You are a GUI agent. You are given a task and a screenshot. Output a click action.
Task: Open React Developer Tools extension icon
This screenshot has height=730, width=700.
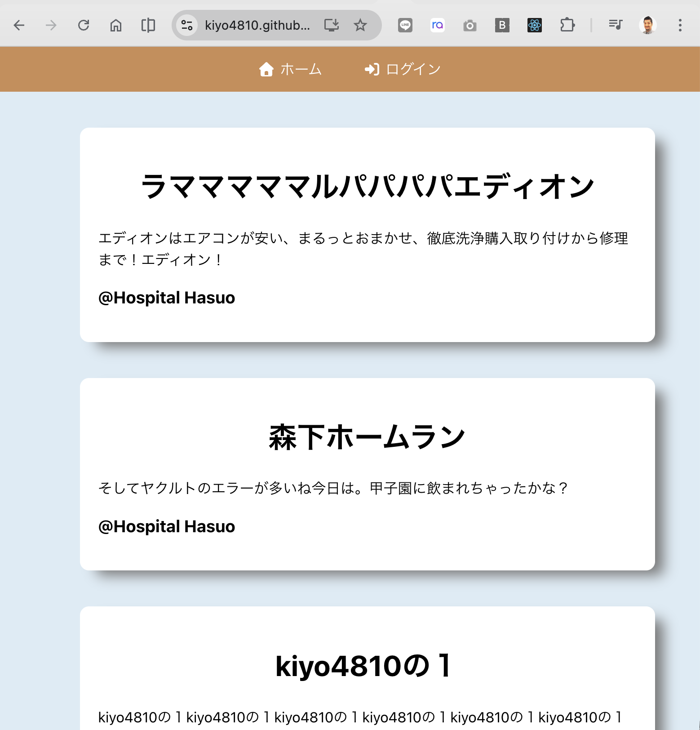click(535, 25)
